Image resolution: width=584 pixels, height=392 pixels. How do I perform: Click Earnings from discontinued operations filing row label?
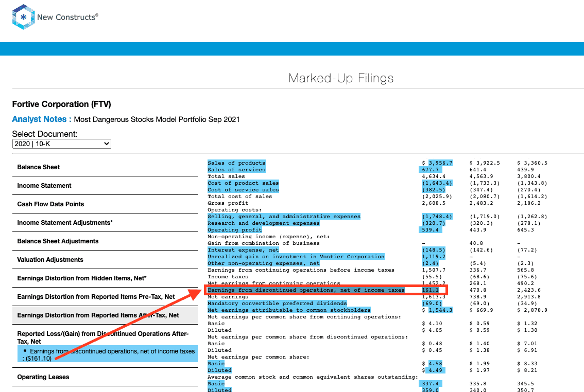306,290
